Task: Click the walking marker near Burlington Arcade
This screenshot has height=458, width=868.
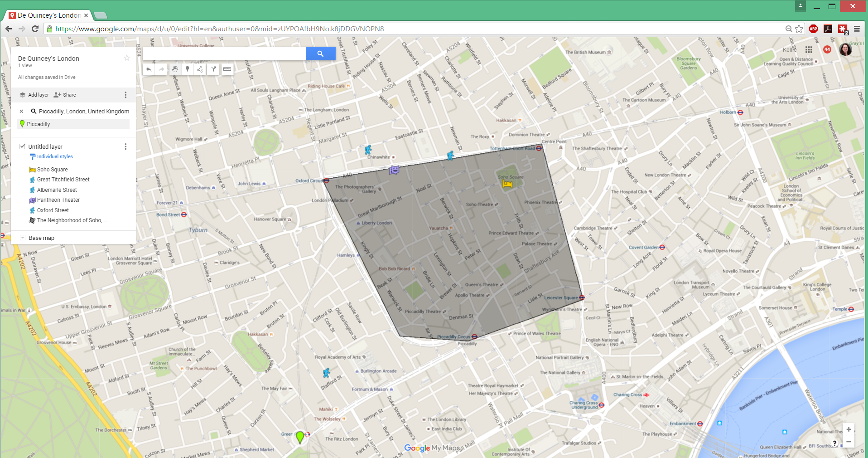Action: coord(326,373)
